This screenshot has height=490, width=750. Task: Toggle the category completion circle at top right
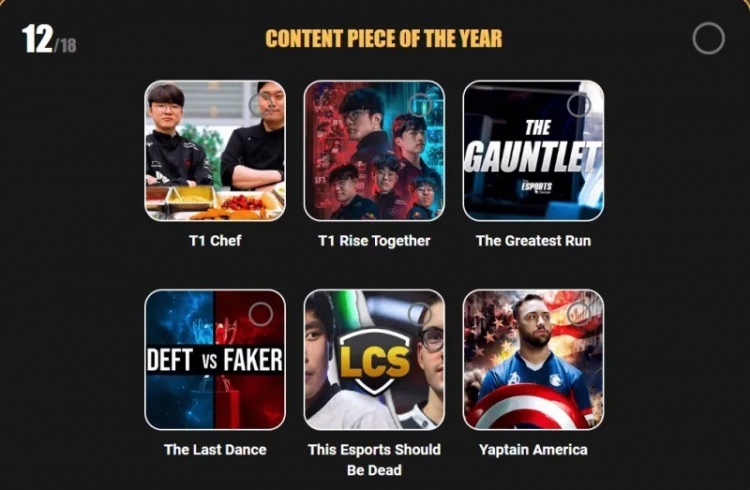(x=708, y=38)
